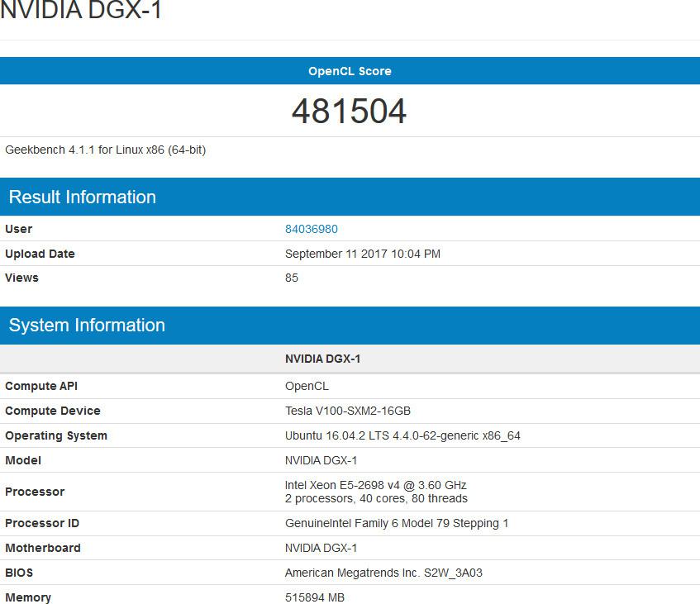The width and height of the screenshot is (700, 604).
Task: Click the Views count of 85
Action: (291, 278)
